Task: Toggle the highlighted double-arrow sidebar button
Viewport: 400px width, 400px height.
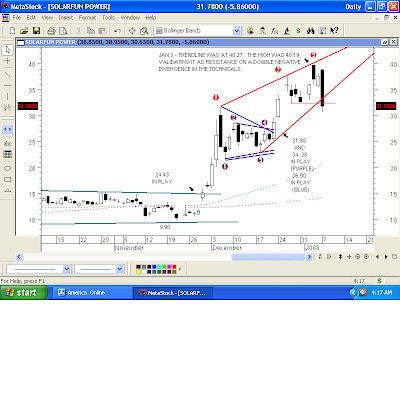Action: [8, 129]
